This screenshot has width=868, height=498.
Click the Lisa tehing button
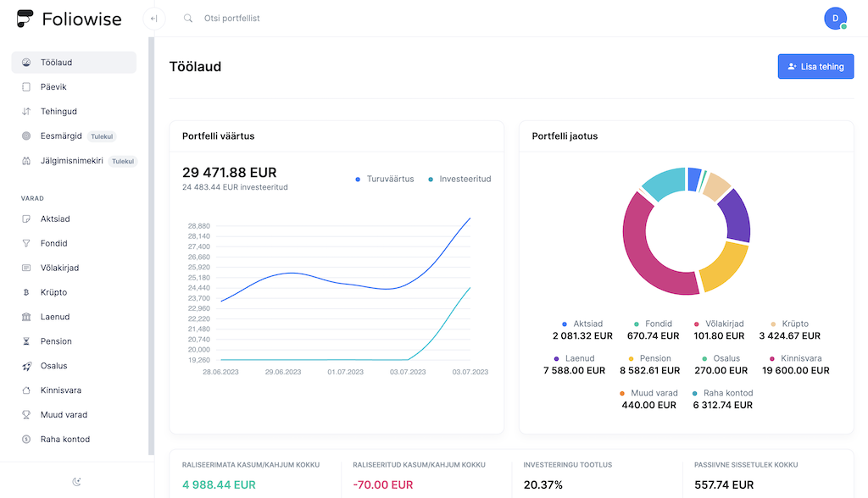point(815,66)
